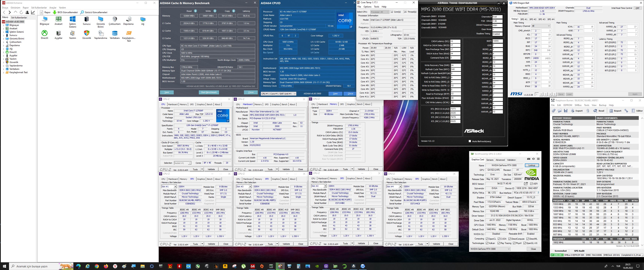Click Google Chrome icon in taskbar

click(97, 266)
